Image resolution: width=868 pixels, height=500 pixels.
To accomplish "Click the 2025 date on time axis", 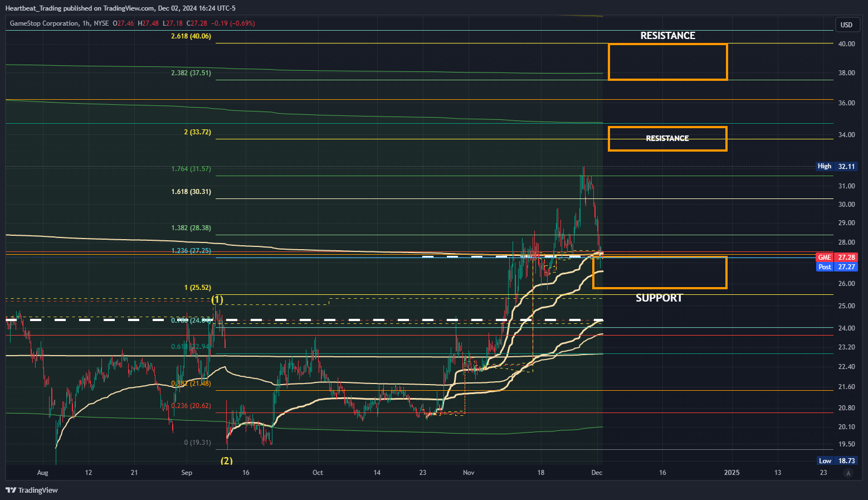I will 732,473.
